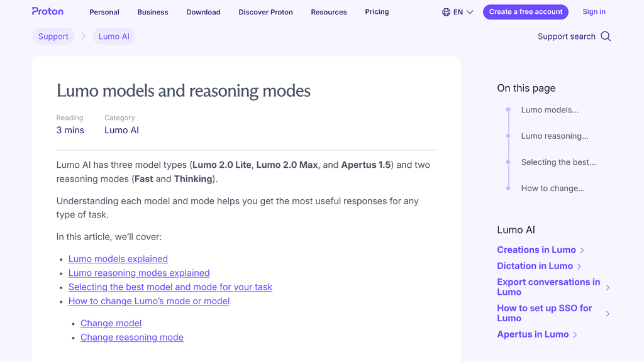Screen dimensions: 644x362
Task: Click the 'On this page' heading
Action: click(526, 88)
